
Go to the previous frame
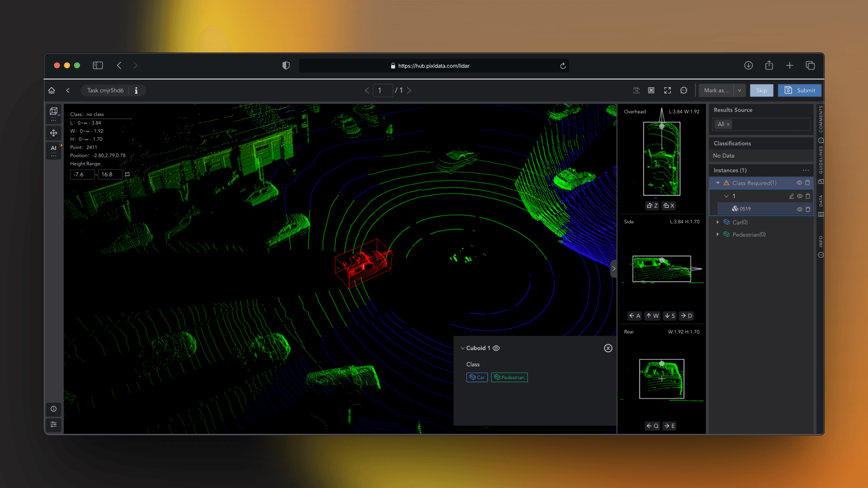(x=367, y=90)
